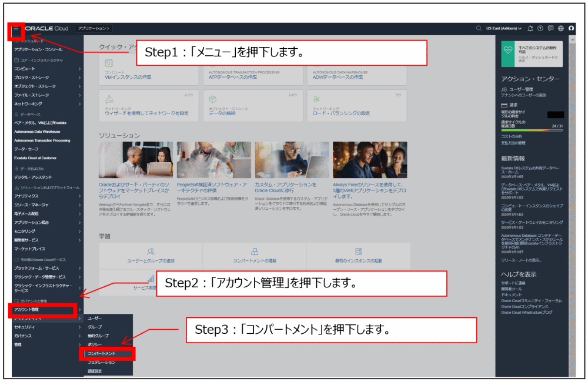The width and height of the screenshot is (588, 382).
Task: Click サービス・ゲートウェイのモニタリング news item
Action: pos(532,223)
